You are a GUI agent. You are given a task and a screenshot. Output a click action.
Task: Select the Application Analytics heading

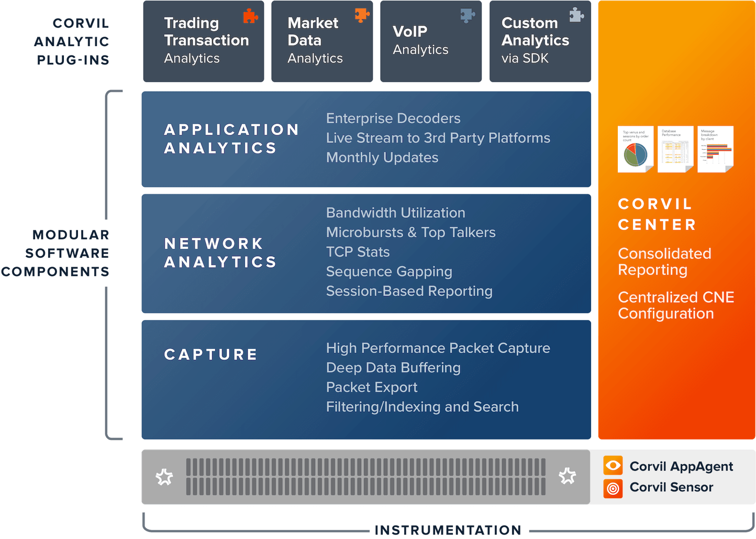[231, 139]
